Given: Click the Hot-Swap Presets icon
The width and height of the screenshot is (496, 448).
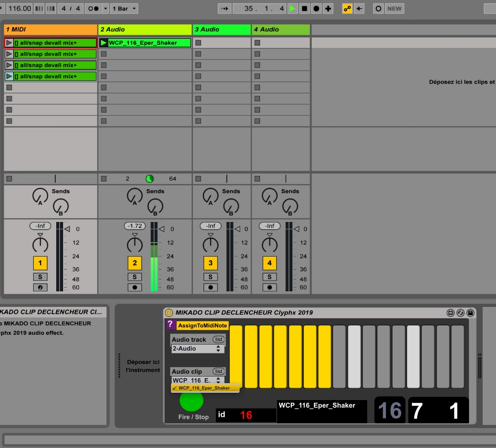Looking at the screenshot, I should 460,313.
